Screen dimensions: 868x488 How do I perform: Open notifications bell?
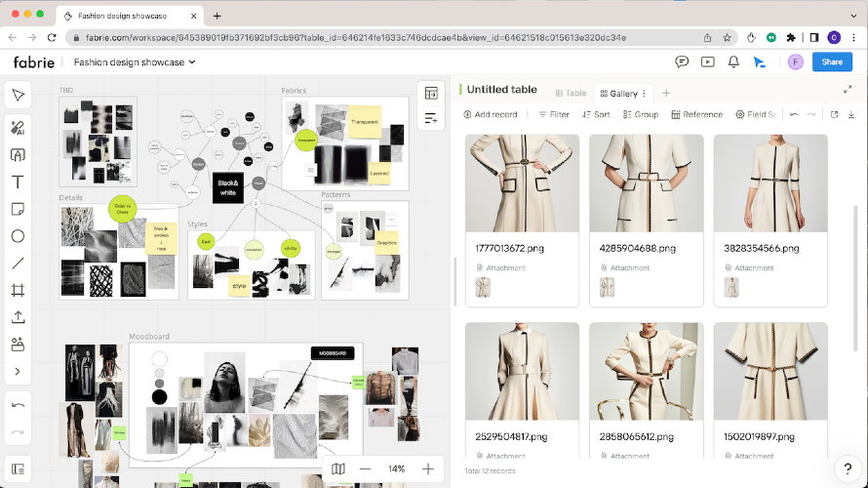(733, 61)
